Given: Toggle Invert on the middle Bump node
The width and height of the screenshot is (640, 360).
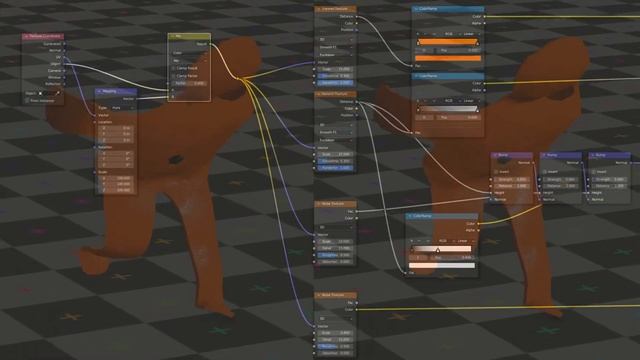Looking at the screenshot, I should [x=545, y=172].
